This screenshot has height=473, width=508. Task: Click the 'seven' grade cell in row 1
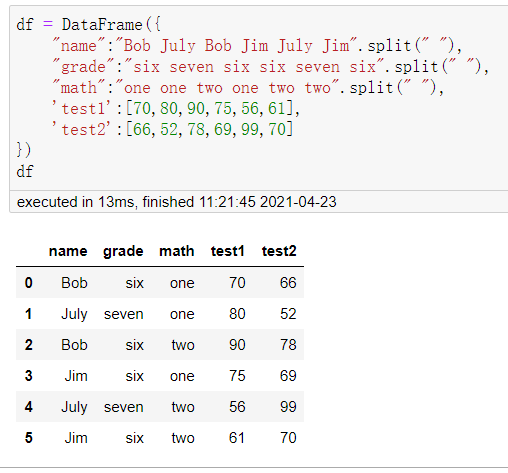coord(124,314)
